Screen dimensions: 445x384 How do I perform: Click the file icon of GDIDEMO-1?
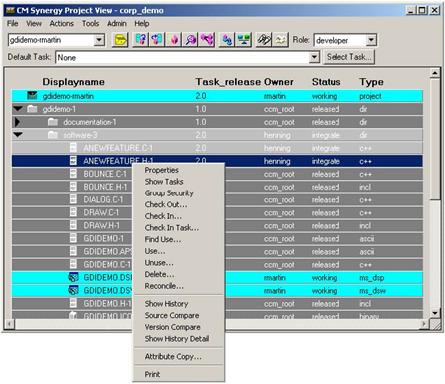click(x=73, y=238)
